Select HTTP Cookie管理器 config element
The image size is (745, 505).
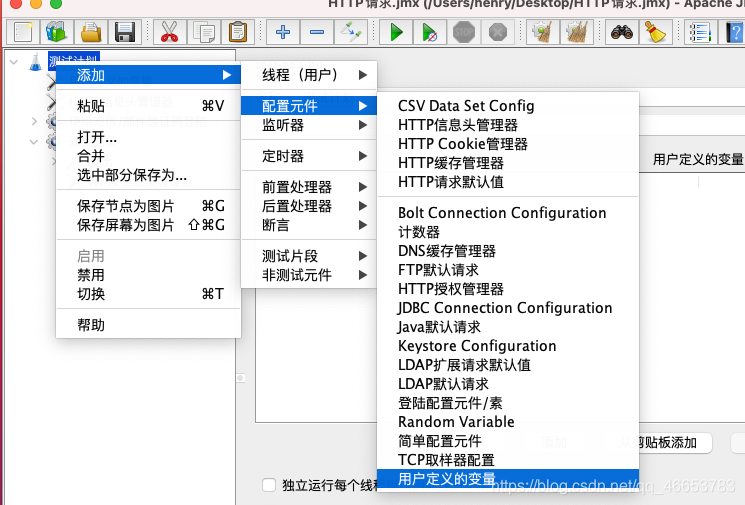(x=508, y=144)
